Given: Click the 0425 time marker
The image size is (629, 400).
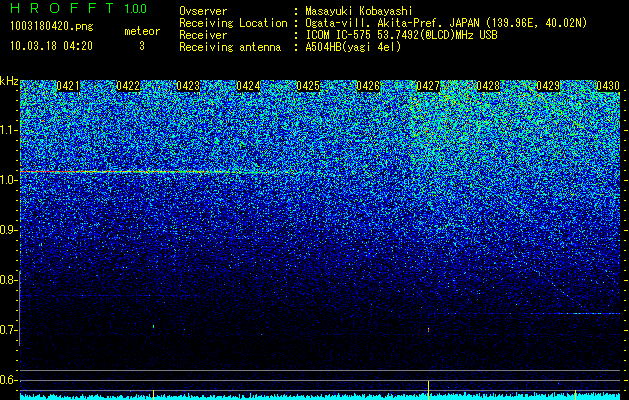Looking at the screenshot, I should point(308,86).
